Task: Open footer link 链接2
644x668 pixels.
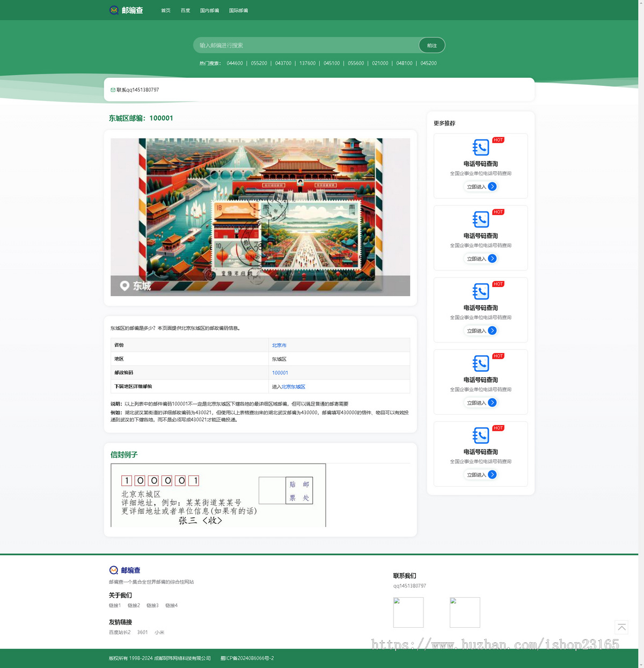Action: (x=134, y=606)
